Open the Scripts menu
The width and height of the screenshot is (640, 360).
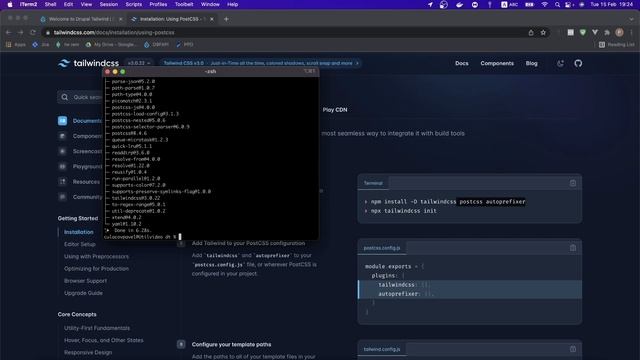point(133,4)
